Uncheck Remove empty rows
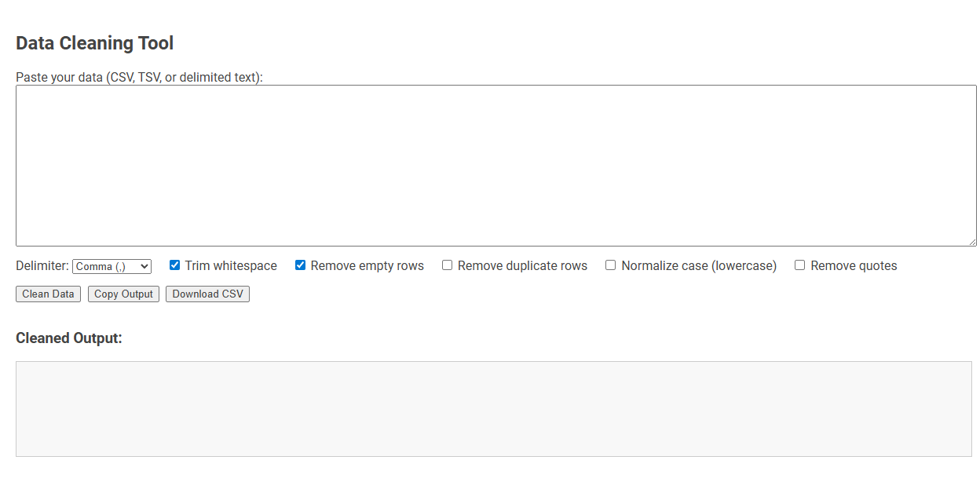Image resolution: width=980 pixels, height=504 pixels. pyautogui.click(x=301, y=265)
